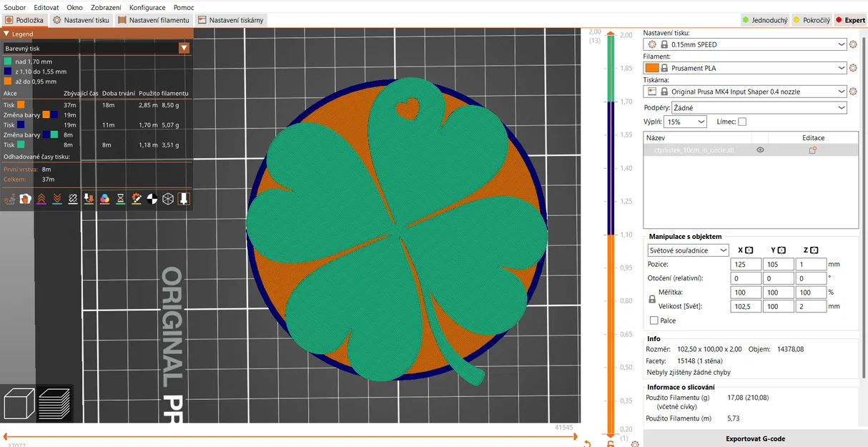Select Expert mode

(x=849, y=20)
